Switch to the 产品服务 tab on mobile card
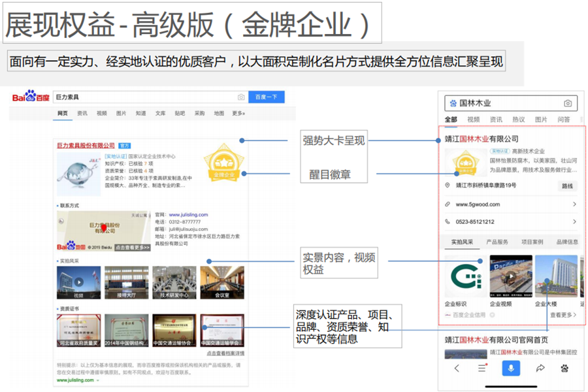The image size is (588, 392). coord(497,242)
